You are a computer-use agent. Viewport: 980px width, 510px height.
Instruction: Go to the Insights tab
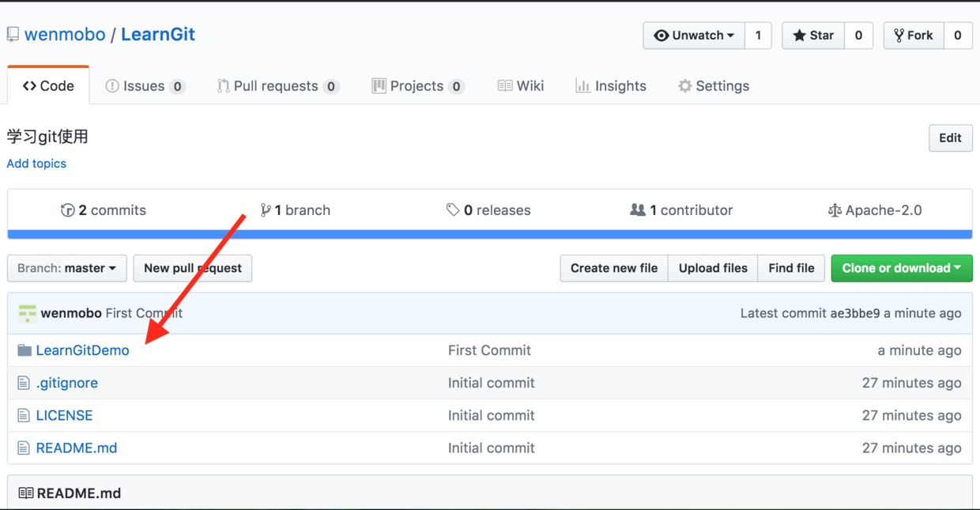click(611, 86)
